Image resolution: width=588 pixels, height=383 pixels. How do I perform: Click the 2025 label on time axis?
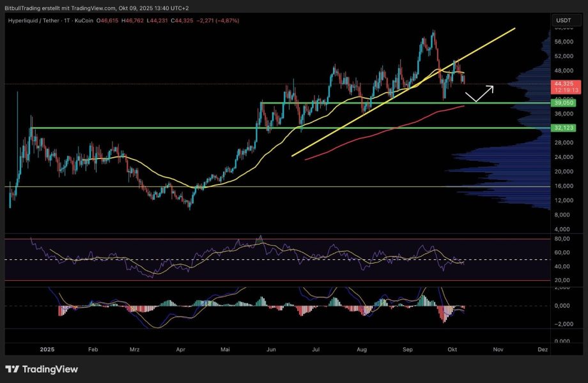pyautogui.click(x=48, y=349)
